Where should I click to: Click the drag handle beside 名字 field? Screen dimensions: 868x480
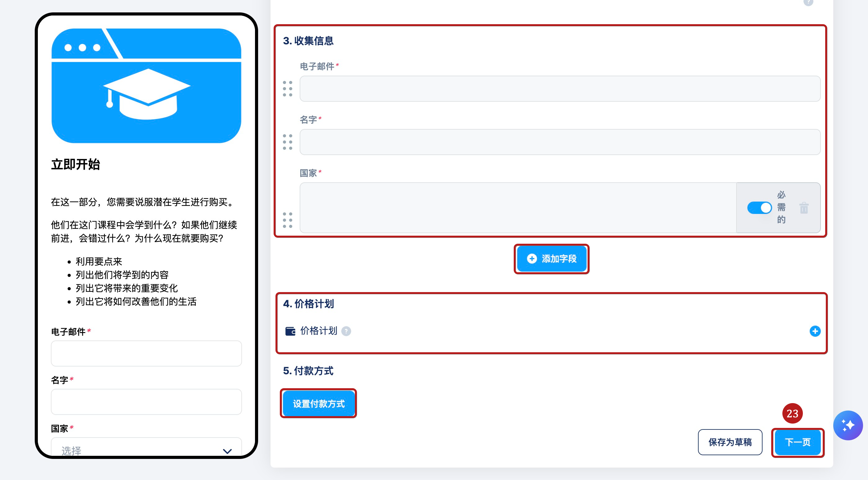pos(288,142)
